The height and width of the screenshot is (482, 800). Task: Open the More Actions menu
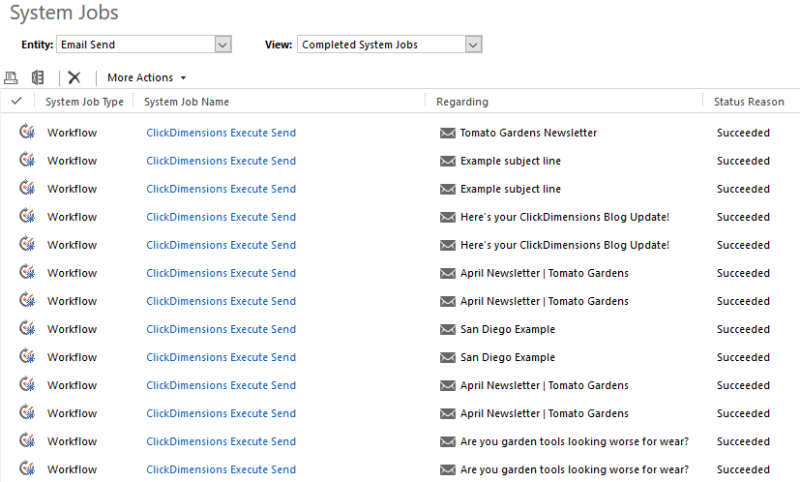click(146, 78)
